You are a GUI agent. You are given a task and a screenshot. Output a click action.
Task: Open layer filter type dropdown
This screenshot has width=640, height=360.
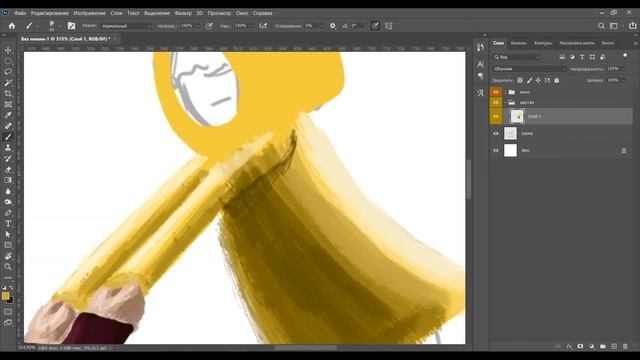click(517, 57)
